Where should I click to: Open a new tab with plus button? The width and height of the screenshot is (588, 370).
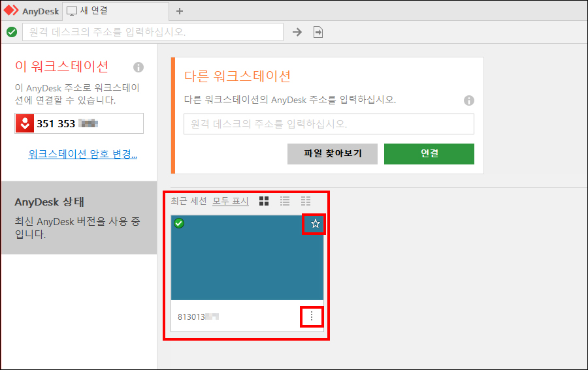pyautogui.click(x=180, y=11)
